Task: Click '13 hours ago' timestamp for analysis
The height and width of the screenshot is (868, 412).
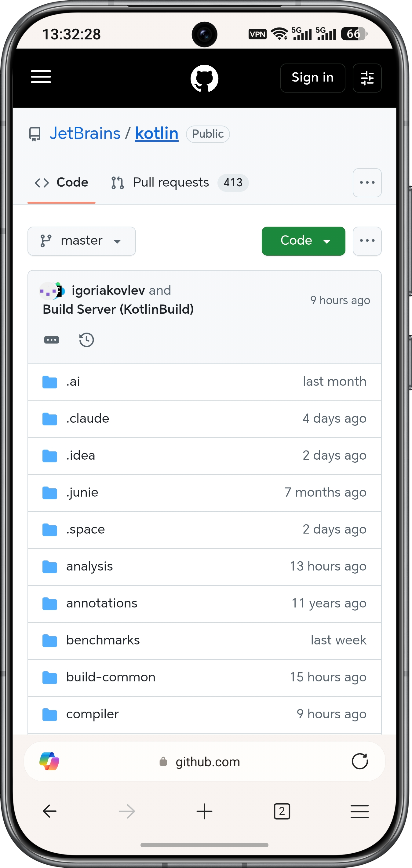Action: [328, 567]
